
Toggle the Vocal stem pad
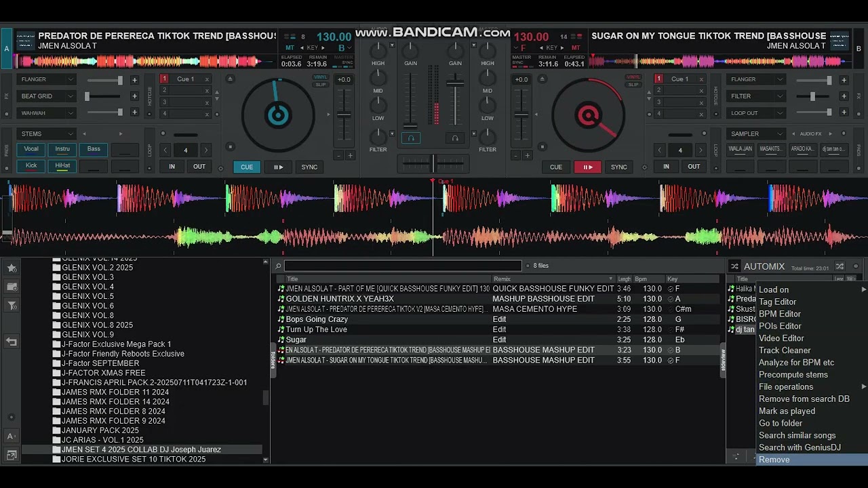coord(31,150)
